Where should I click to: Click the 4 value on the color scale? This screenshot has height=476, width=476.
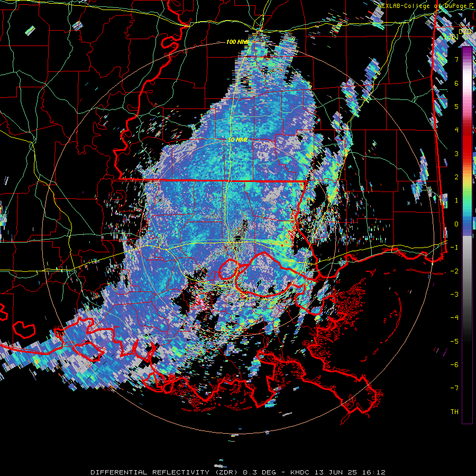456,130
